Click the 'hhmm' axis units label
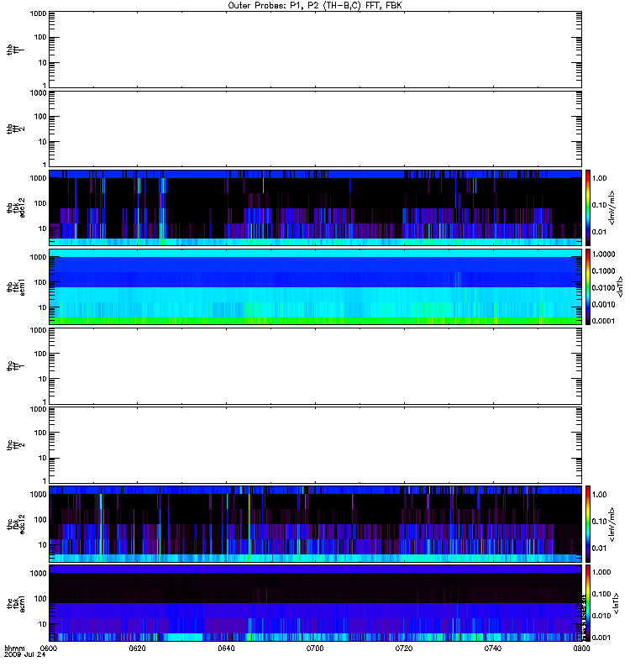This screenshot has width=630, height=672. (14, 648)
